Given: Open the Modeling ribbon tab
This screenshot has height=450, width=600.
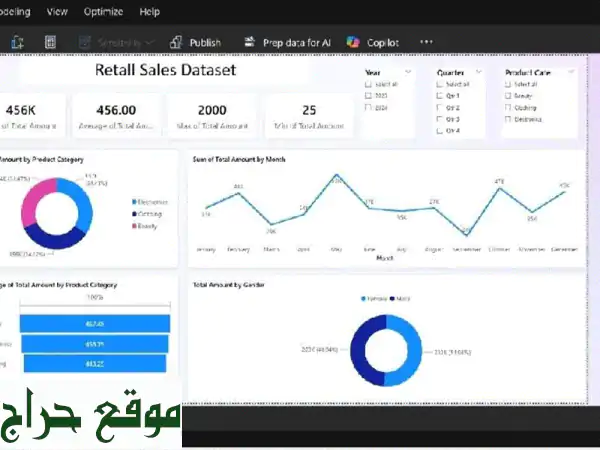Looking at the screenshot, I should pyautogui.click(x=15, y=12).
